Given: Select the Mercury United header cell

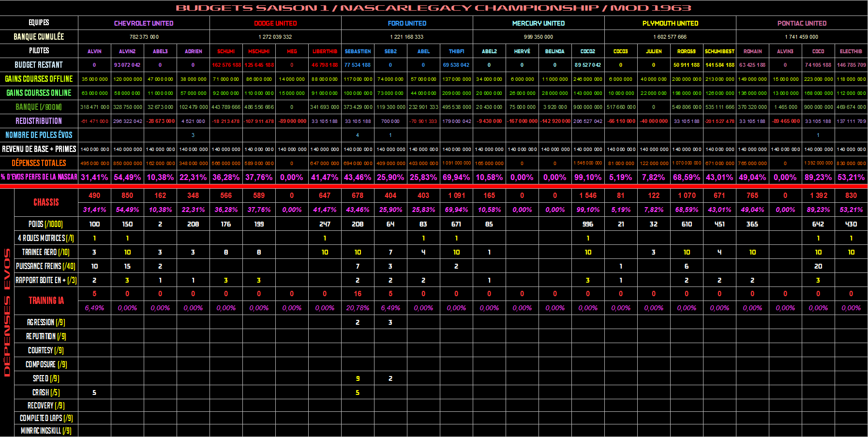Looking at the screenshot, I should point(539,23).
